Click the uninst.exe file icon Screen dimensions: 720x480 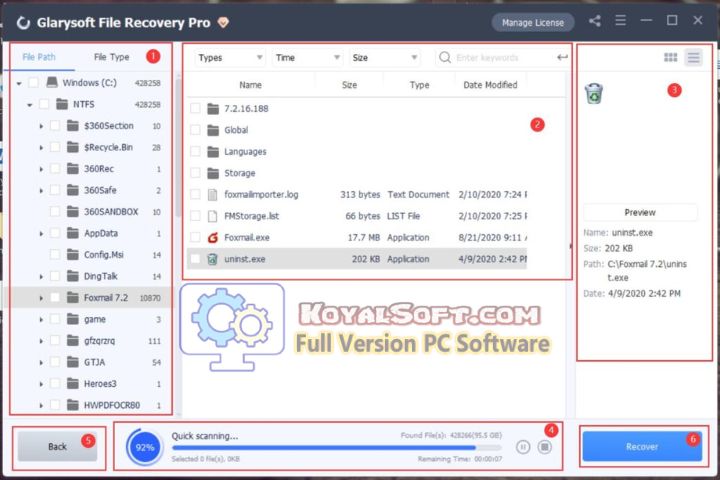click(212, 259)
